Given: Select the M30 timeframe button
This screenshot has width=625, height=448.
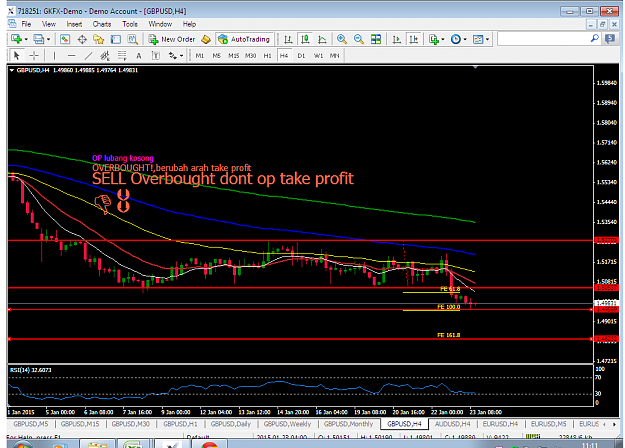Looking at the screenshot, I should [250, 56].
